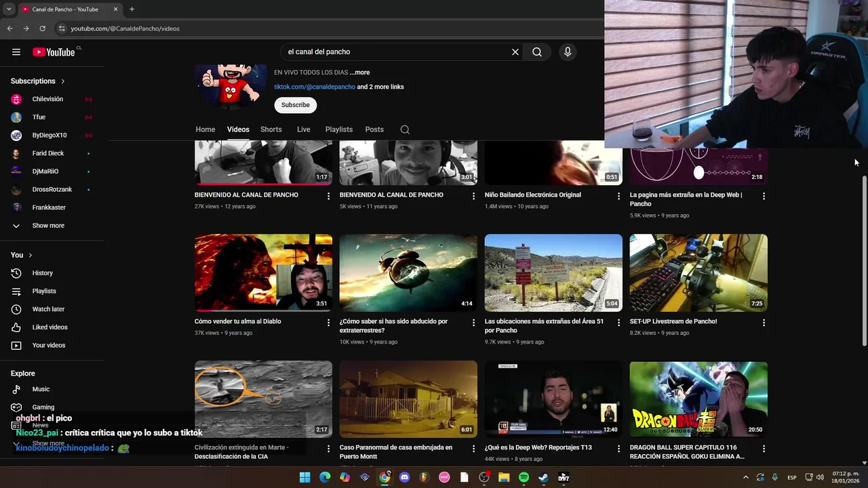Play Cómo vender tu alma al Diablo thumbnail
This screenshot has width=868, height=488.
[263, 272]
